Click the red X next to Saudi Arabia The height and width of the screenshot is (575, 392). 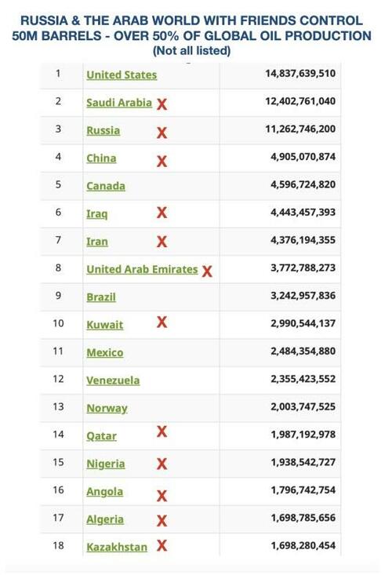(x=162, y=104)
